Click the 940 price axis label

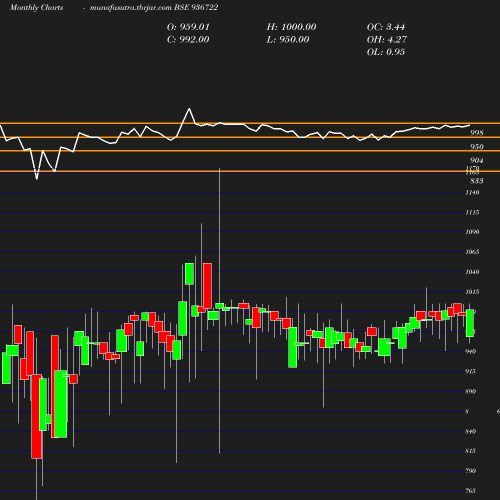(470, 351)
